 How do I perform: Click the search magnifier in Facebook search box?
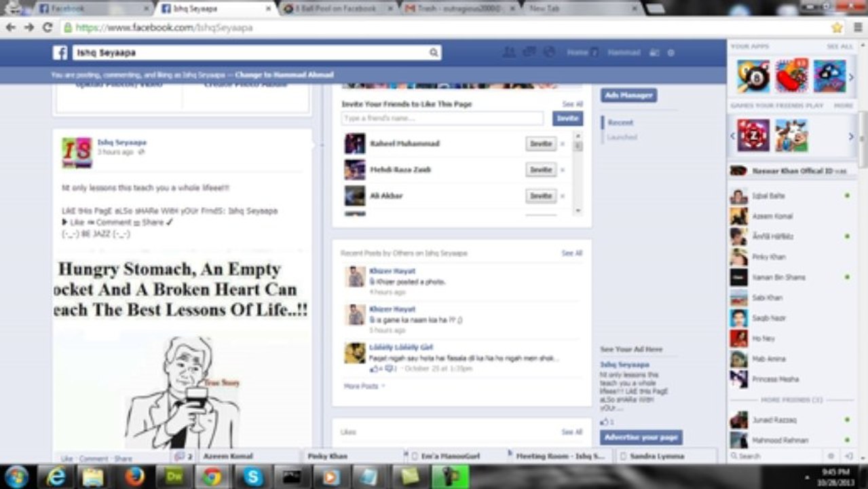tap(434, 52)
